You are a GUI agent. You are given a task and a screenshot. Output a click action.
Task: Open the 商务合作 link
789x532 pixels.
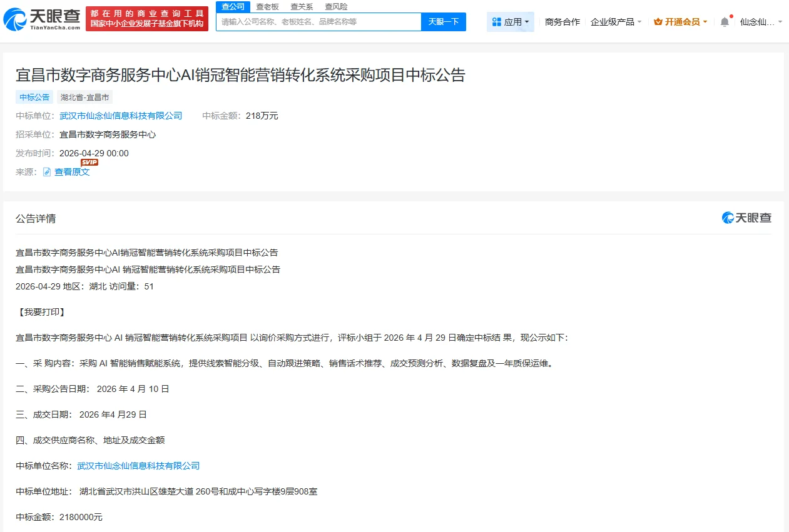(562, 22)
